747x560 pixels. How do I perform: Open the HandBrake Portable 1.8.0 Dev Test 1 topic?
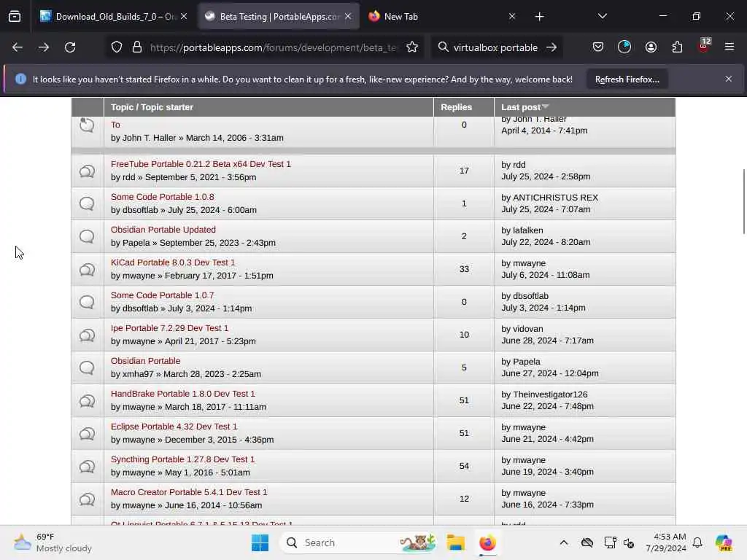[183, 394]
